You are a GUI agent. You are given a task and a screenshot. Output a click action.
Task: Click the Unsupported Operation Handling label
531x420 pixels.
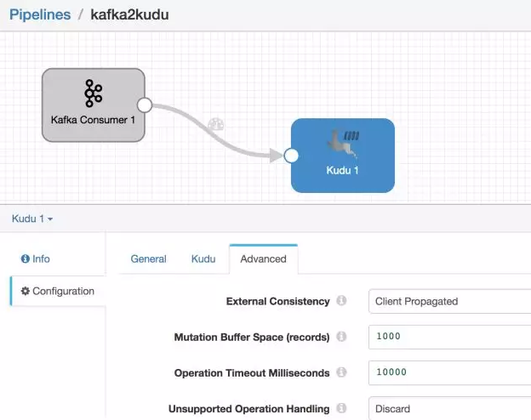(248, 409)
